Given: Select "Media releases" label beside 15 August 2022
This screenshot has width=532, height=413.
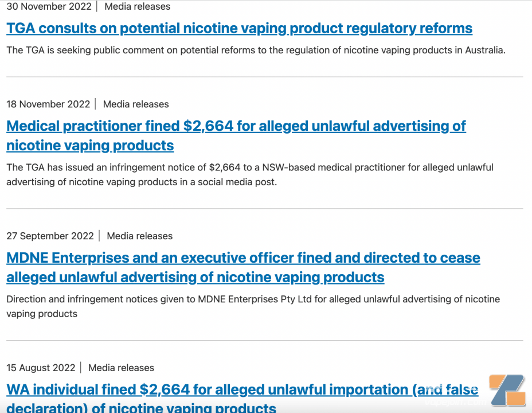Looking at the screenshot, I should click(121, 368).
